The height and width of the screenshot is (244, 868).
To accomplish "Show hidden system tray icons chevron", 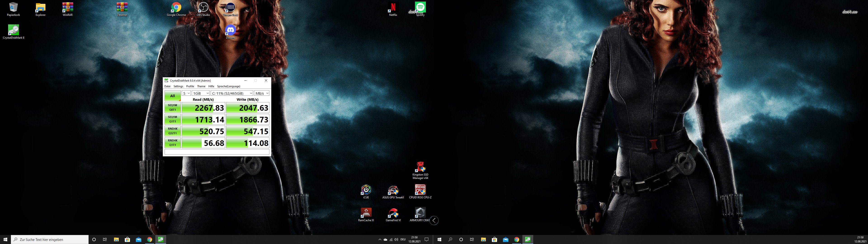I will point(380,240).
